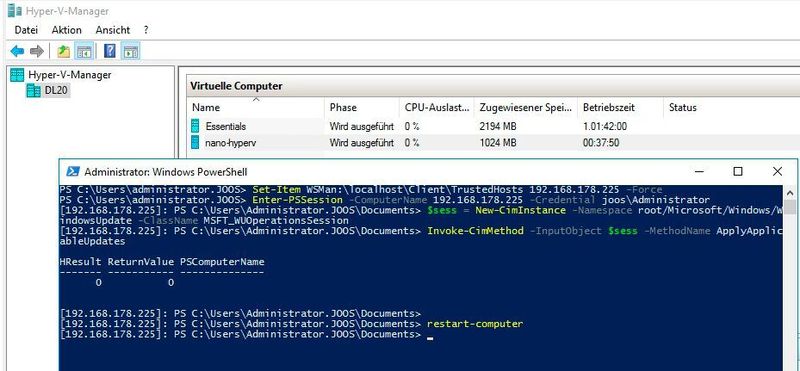Open the ? help menu

click(146, 30)
